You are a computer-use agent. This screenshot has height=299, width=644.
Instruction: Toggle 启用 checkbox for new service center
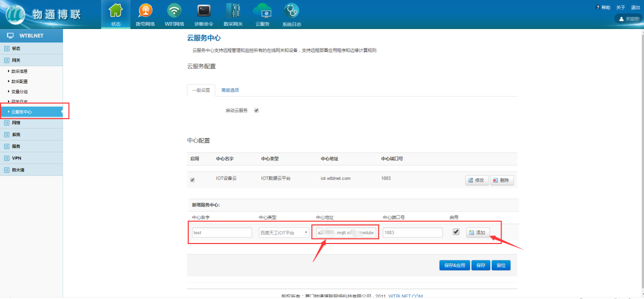[456, 232]
